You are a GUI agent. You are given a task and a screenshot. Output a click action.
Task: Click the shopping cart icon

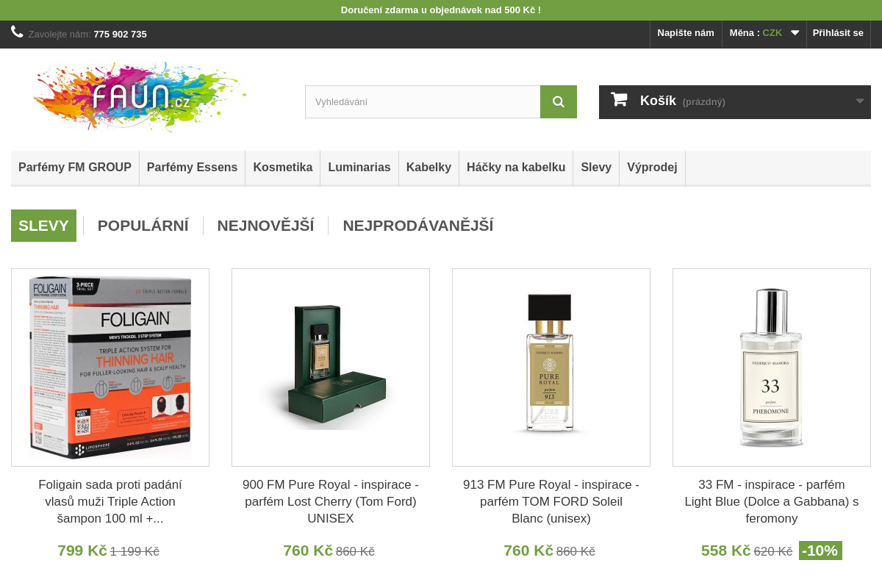pos(619,100)
